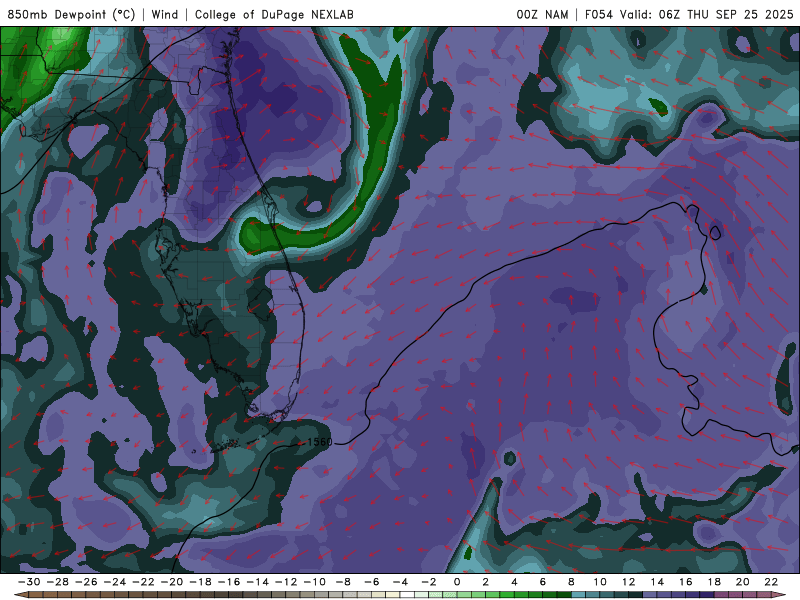Click the '-30' color scale label

pos(29,582)
